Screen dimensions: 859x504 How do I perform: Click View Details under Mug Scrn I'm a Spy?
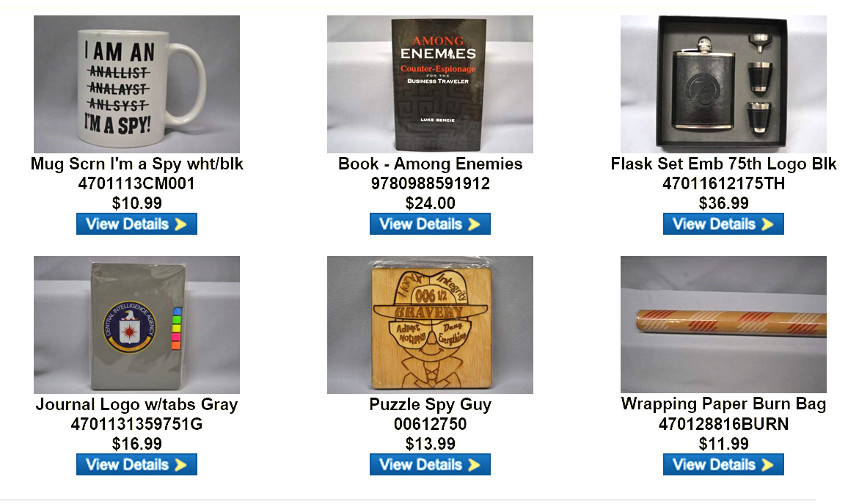coord(136,224)
